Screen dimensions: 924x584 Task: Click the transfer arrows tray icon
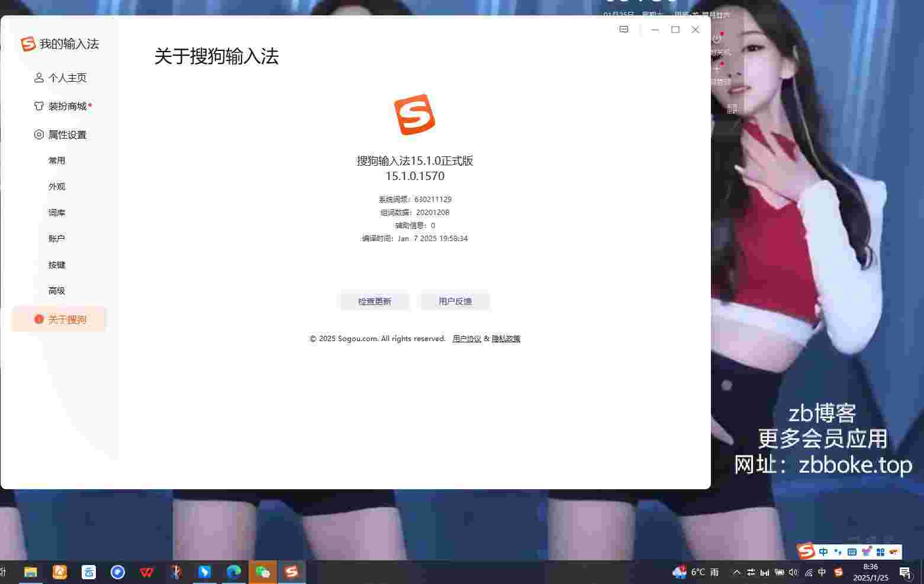pos(751,572)
